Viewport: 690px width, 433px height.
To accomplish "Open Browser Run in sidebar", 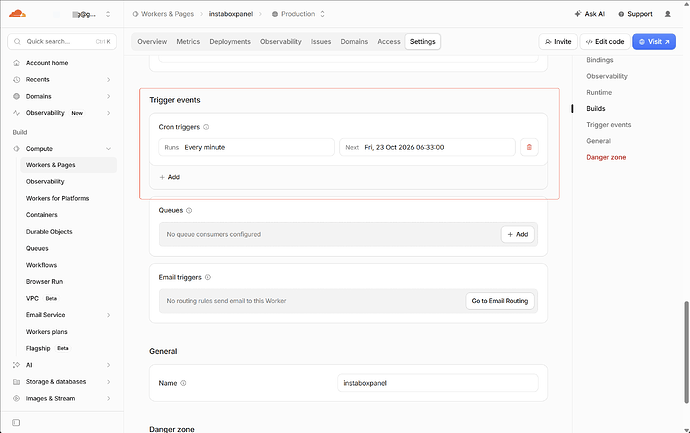I will (x=44, y=282).
